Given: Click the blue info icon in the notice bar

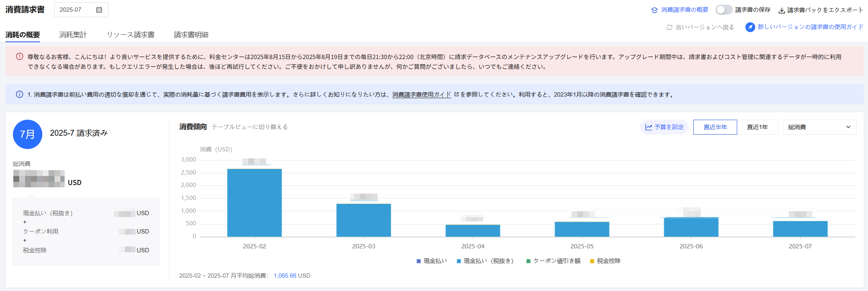Looking at the screenshot, I should (x=20, y=94).
